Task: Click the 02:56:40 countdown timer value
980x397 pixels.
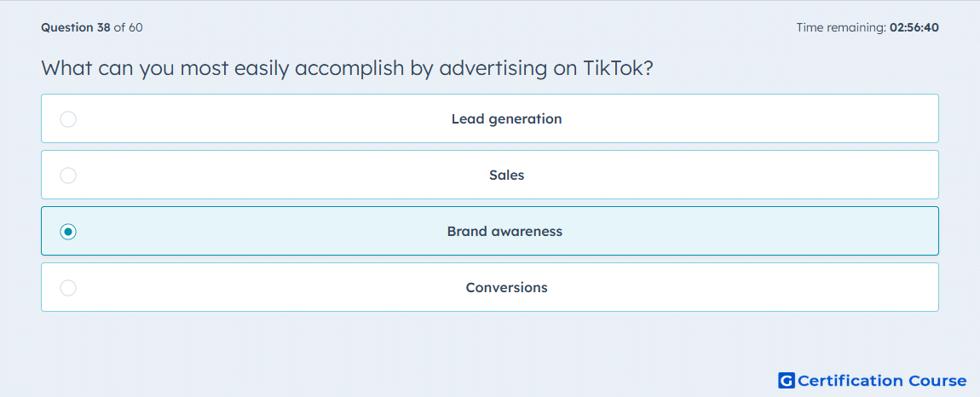Action: coord(914,27)
